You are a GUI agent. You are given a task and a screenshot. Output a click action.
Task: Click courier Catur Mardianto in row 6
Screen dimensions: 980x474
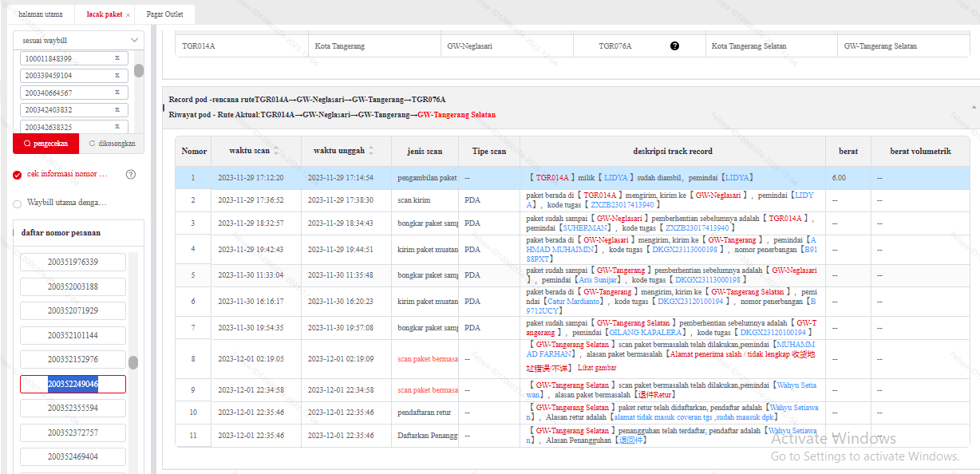(x=575, y=302)
